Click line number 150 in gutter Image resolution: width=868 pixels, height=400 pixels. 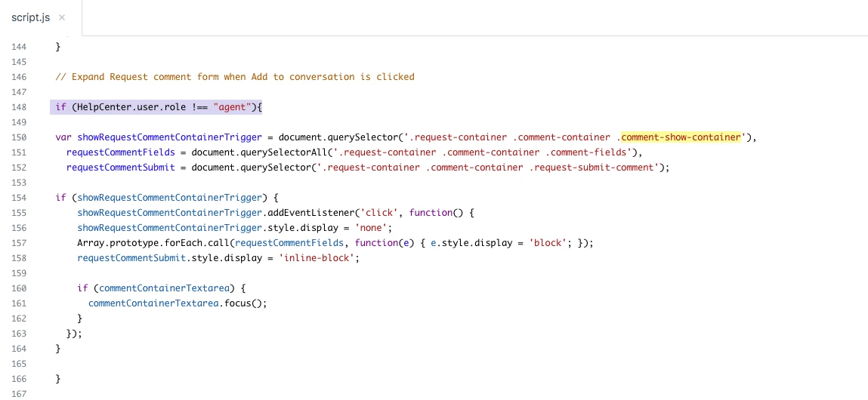tap(19, 137)
